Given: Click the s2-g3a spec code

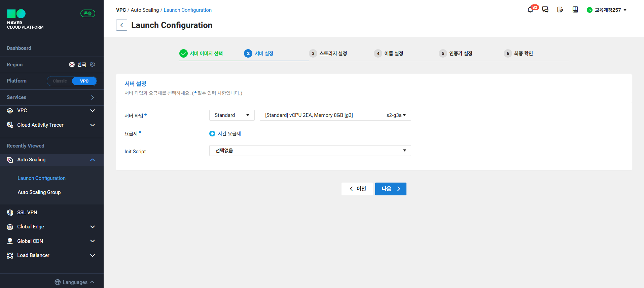Looking at the screenshot, I should (x=394, y=115).
